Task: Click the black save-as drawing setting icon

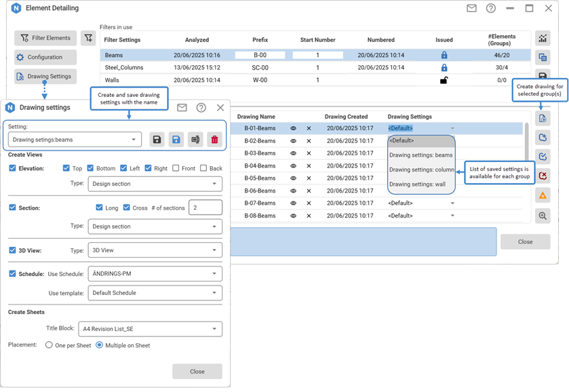Action: coord(157,140)
